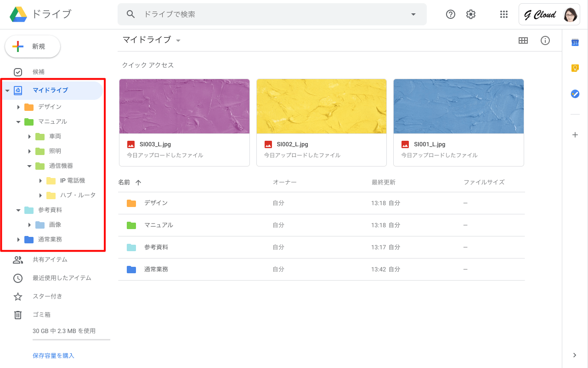
Task: Select 通信機器 folder label in tree
Action: [61, 166]
